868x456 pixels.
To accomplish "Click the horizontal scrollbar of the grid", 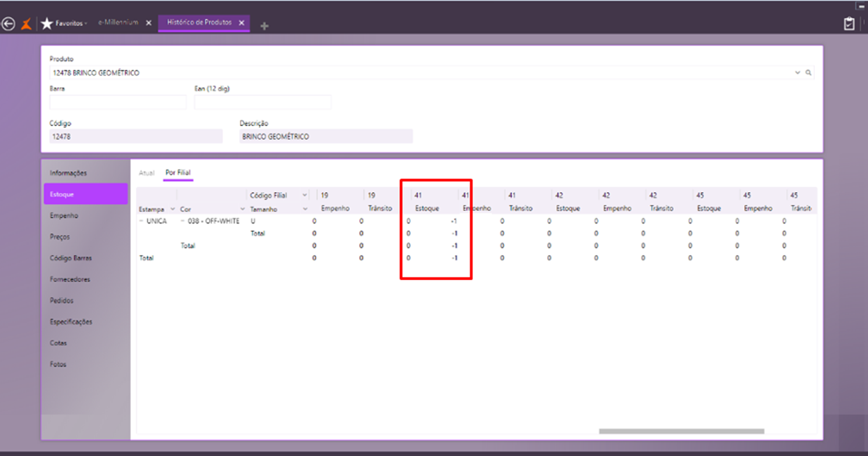I will 681,431.
